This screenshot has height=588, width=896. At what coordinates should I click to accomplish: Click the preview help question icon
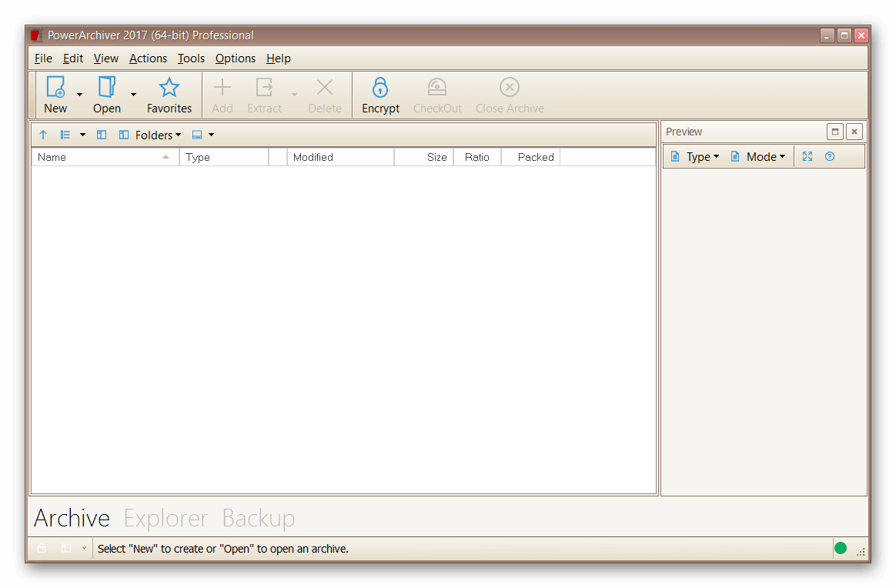coord(830,156)
